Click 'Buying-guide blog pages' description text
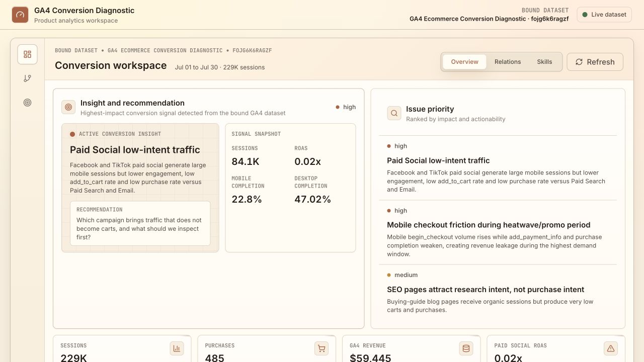 [490, 306]
